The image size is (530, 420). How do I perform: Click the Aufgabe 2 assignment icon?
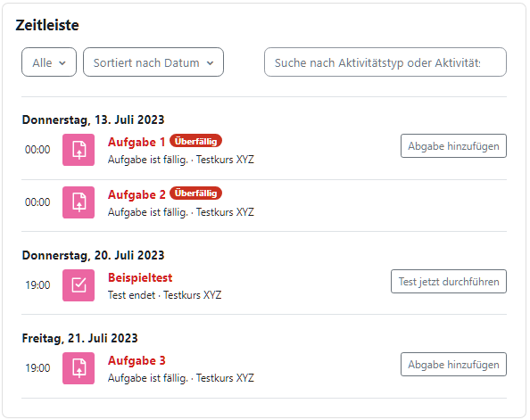[x=79, y=202]
